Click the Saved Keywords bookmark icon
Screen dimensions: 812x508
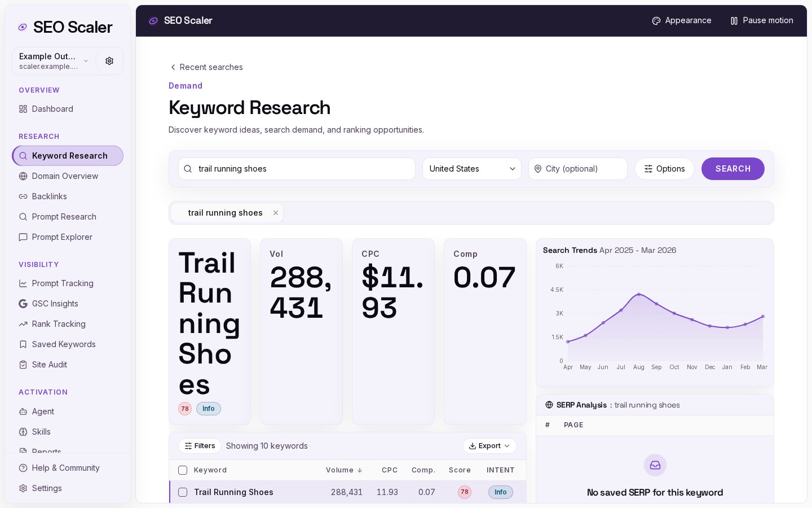coord(23,344)
